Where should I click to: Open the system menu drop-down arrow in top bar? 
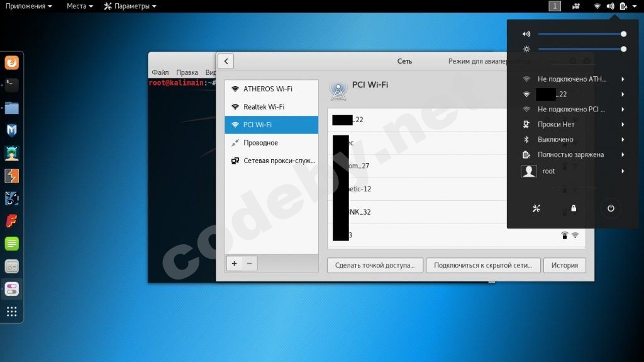pyautogui.click(x=635, y=6)
